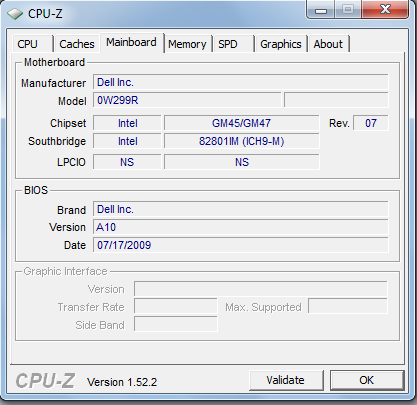Switch to the Graphics tab
The width and height of the screenshot is (417, 405).
281,44
